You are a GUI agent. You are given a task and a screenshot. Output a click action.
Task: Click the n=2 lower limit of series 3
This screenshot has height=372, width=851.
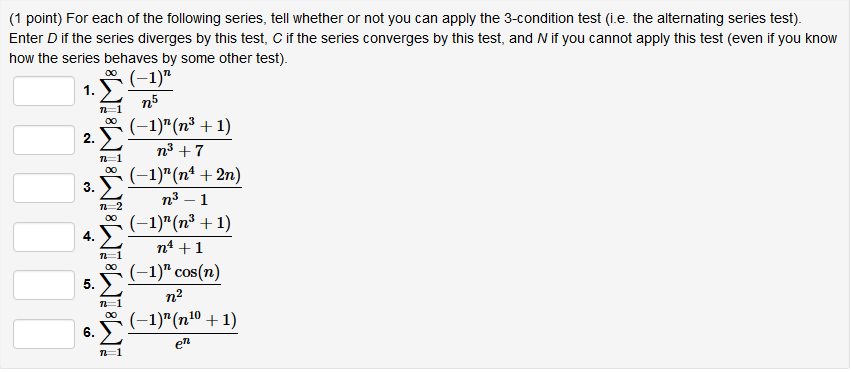point(111,206)
